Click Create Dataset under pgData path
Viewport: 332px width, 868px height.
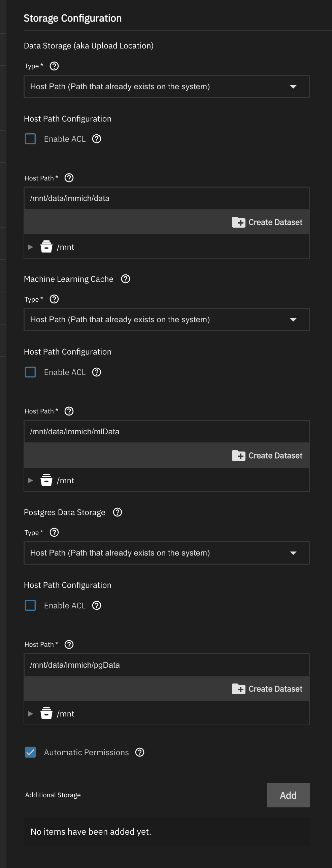click(267, 689)
